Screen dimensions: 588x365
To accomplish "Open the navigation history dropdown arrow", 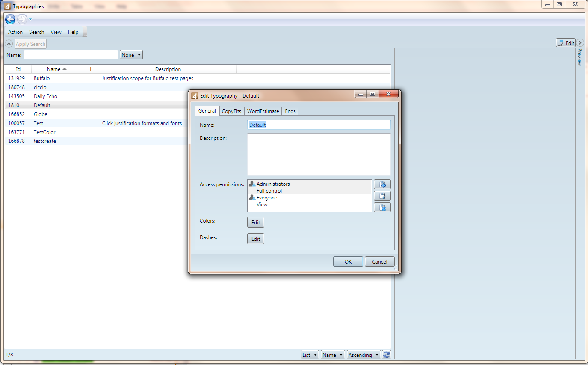I will 30,19.
